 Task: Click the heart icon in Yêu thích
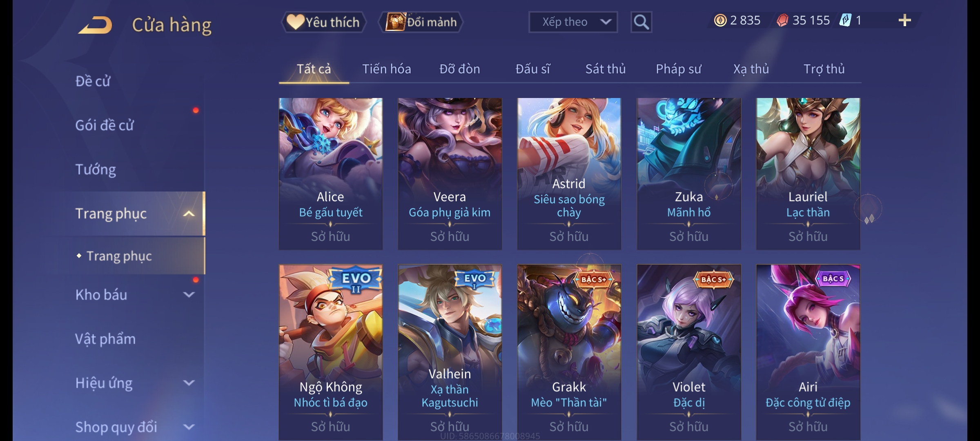tap(295, 22)
